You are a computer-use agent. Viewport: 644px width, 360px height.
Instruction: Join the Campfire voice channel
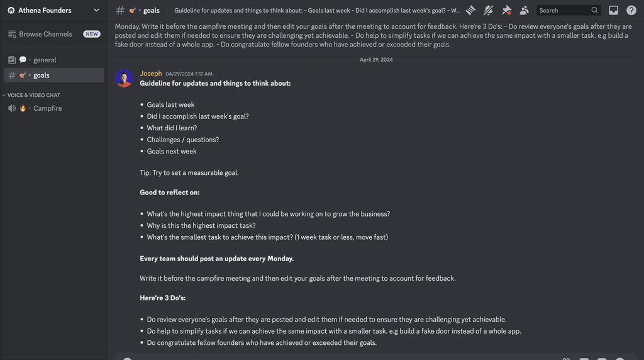(x=54, y=108)
